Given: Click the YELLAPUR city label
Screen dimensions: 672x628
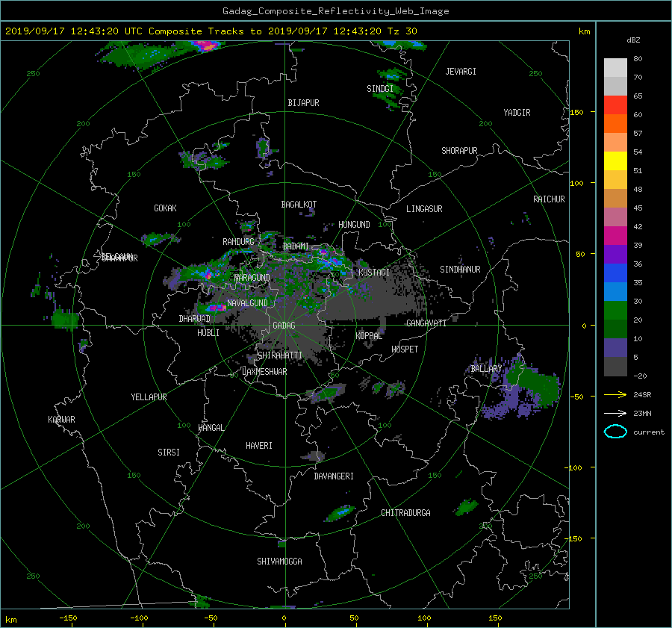Looking at the screenshot, I should 149,397.
